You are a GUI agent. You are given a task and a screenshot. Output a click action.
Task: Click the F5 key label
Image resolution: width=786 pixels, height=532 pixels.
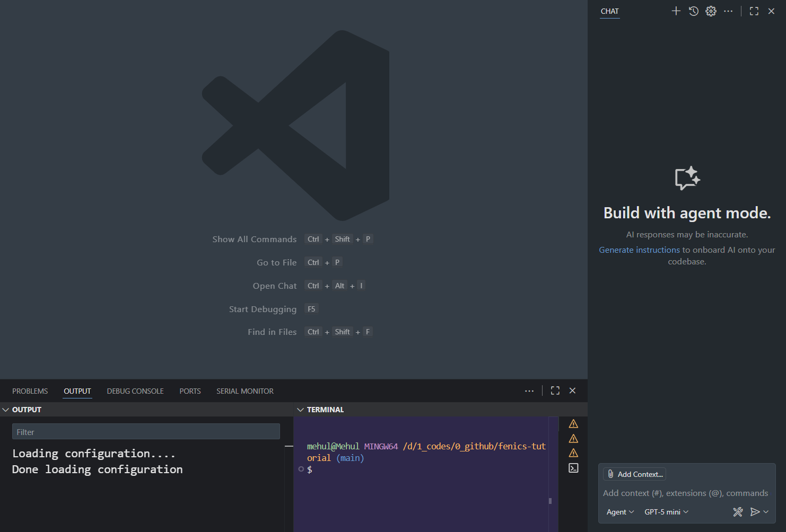pyautogui.click(x=311, y=309)
